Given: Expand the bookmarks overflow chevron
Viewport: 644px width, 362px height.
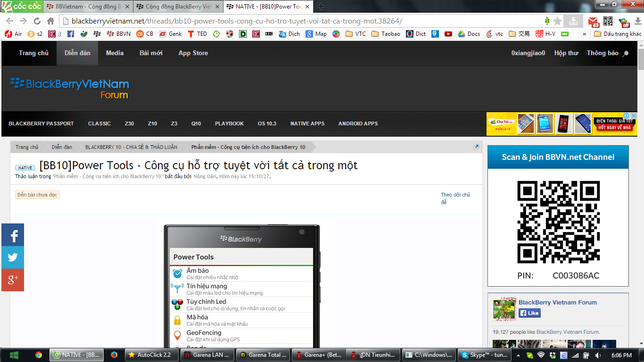Looking at the screenshot, I should [x=585, y=34].
